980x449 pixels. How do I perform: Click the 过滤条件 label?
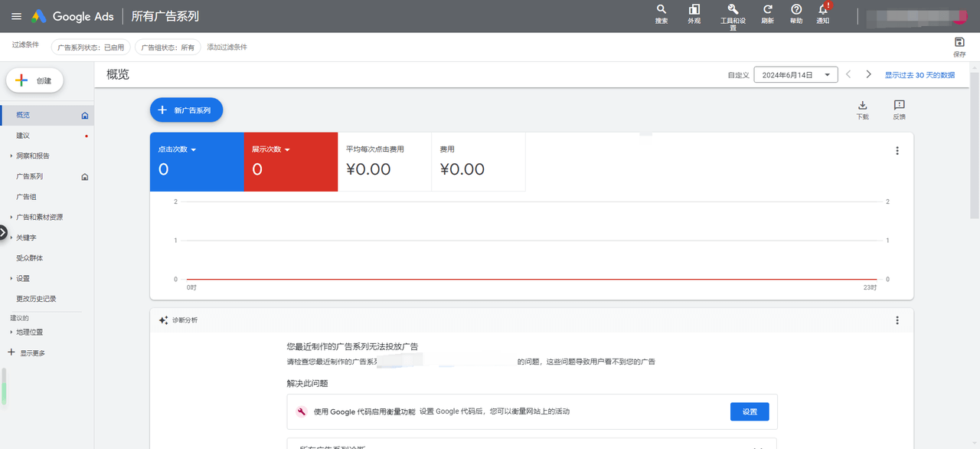pos(25,45)
